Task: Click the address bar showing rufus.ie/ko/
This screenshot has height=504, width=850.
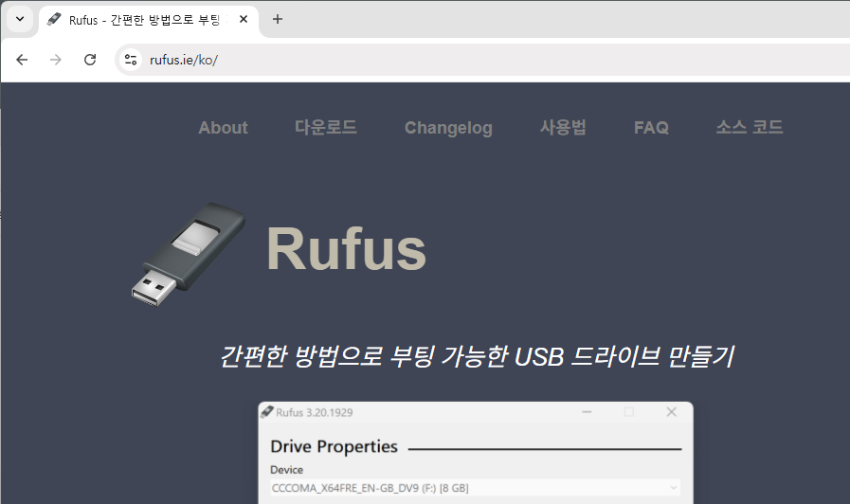Action: (474, 60)
